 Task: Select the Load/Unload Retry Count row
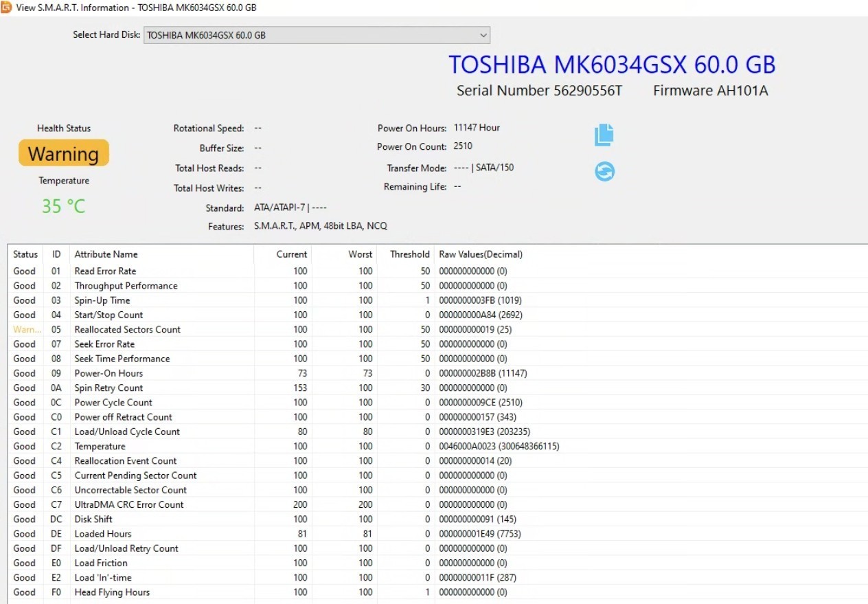(438, 548)
